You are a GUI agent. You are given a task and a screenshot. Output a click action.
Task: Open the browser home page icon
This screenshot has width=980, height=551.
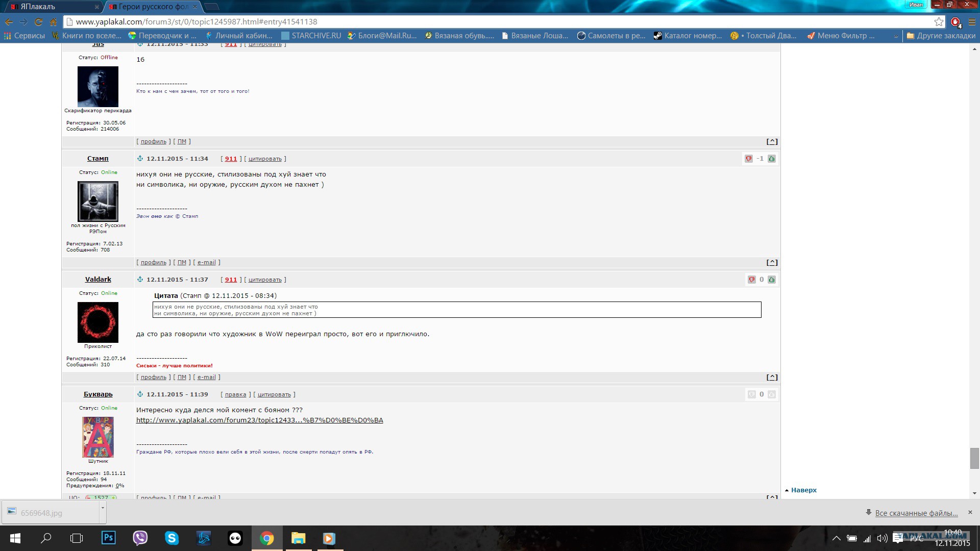click(53, 22)
